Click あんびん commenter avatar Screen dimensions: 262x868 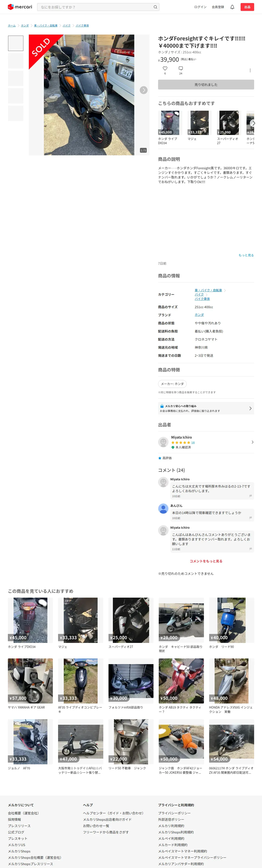pos(163,508)
